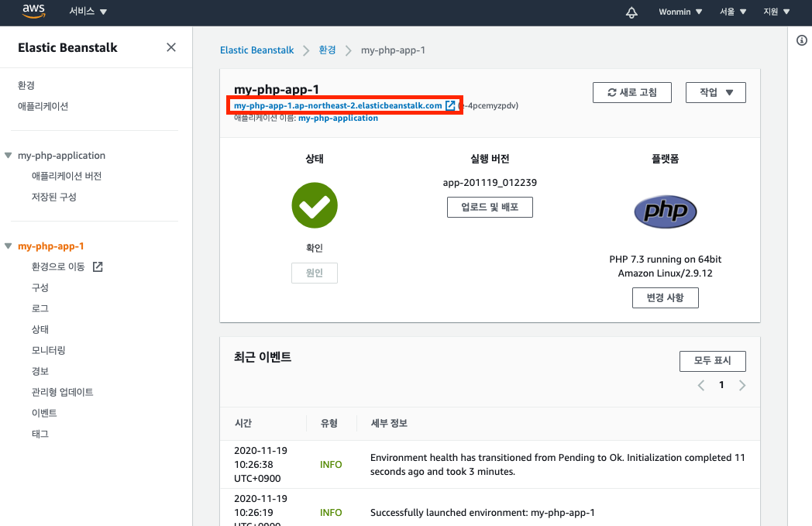The image size is (812, 526).
Task: Select 애플리케이션 in the sidebar
Action: click(43, 106)
